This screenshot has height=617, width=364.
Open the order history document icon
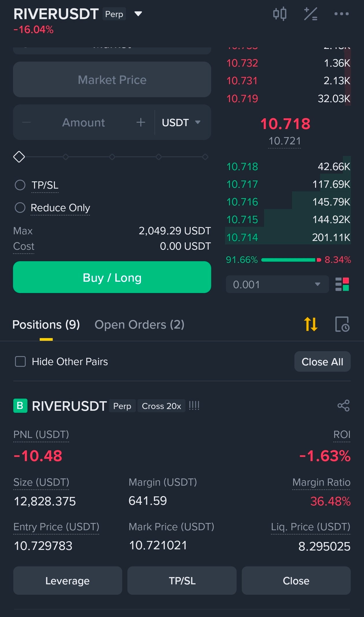click(x=342, y=324)
